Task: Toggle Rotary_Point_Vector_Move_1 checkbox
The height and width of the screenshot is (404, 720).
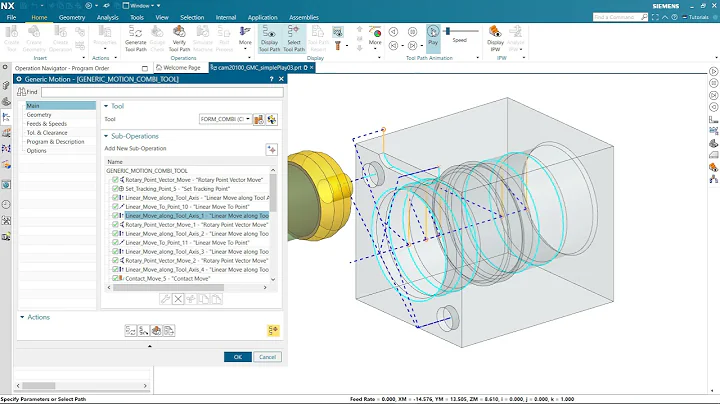Action: pyautogui.click(x=115, y=224)
